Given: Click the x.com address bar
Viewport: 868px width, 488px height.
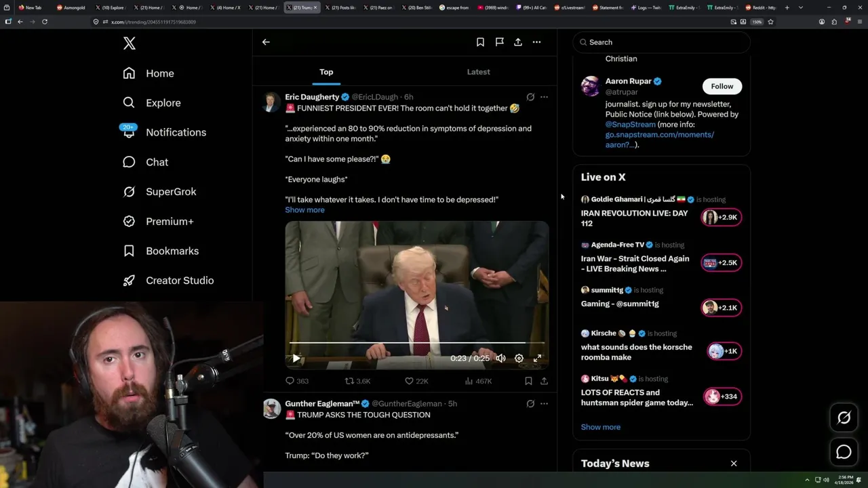Looking at the screenshot, I should coord(407,22).
